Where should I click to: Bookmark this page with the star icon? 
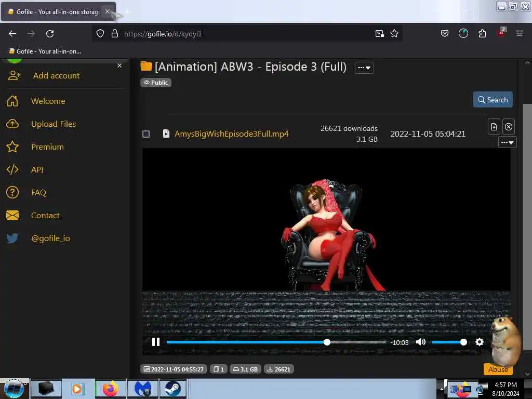coord(394,33)
